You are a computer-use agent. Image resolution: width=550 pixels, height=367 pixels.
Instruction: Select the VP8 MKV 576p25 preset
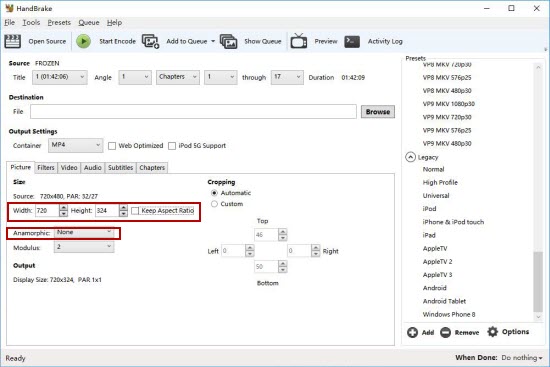coord(447,78)
